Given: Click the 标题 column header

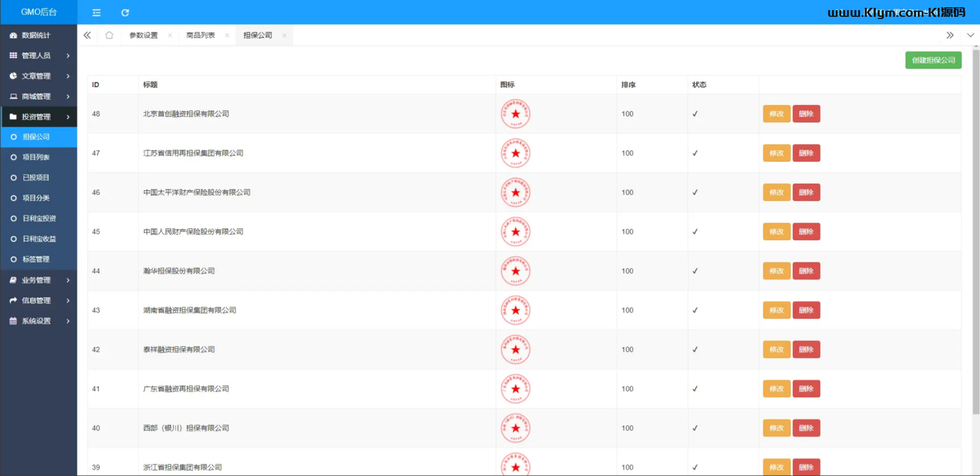Looking at the screenshot, I should [150, 85].
